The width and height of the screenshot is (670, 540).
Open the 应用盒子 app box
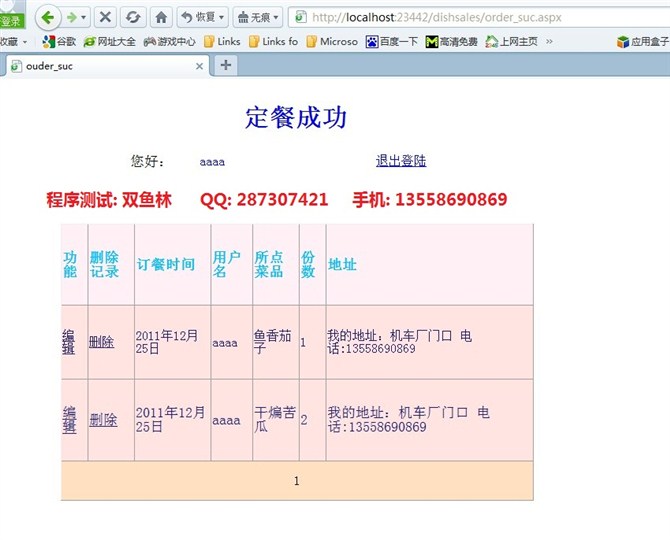[x=643, y=42]
